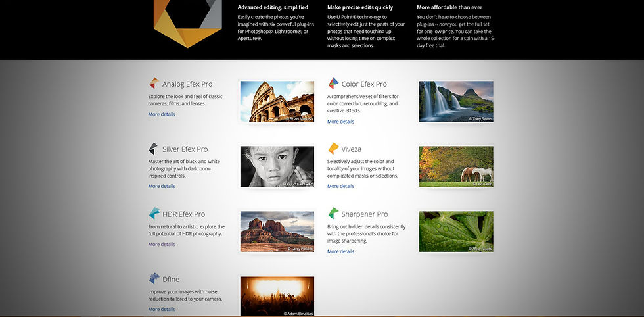Click the HDR Efex Pro icon
Screen dimensions: 644x317
(154, 213)
